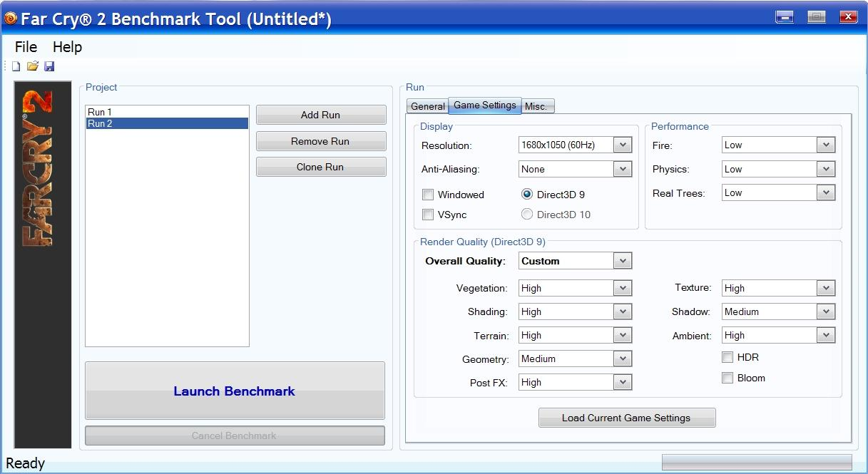Open the Help menu
The height and width of the screenshot is (474, 868).
click(67, 47)
